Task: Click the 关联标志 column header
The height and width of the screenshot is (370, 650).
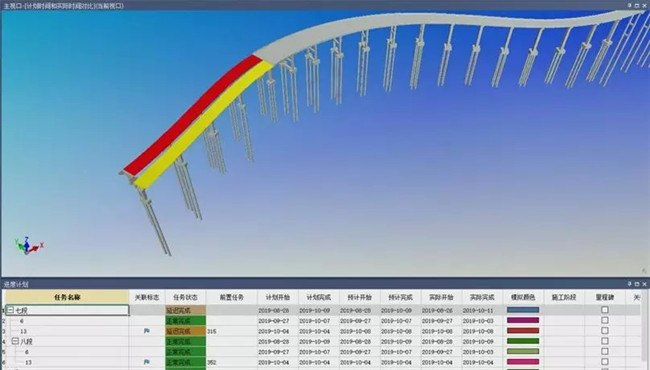Action: 147,297
